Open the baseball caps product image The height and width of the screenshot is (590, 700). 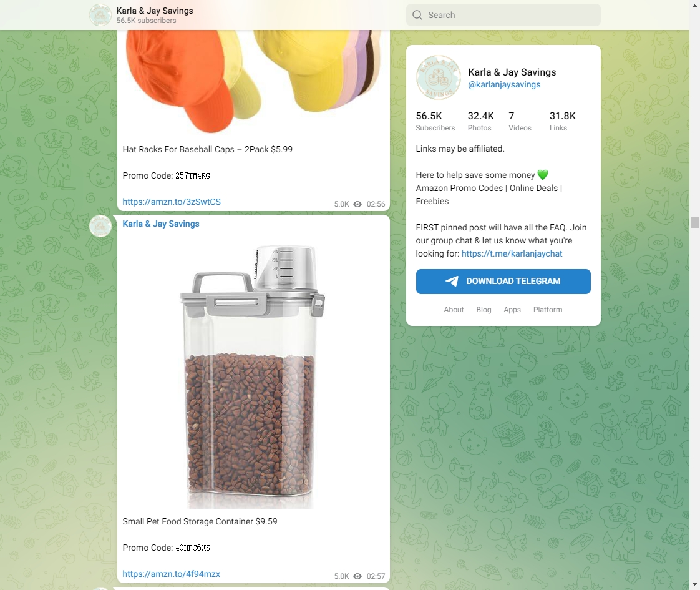[253, 81]
